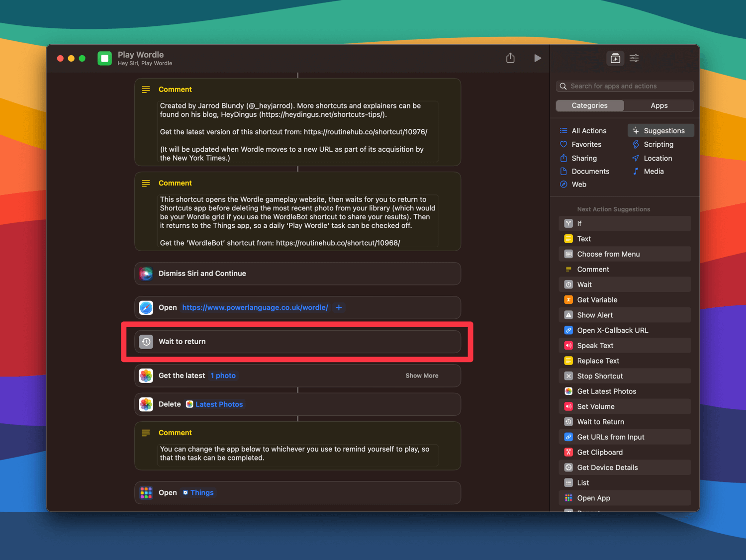746x560 pixels.
Task: Add Show Alert action
Action: [625, 315]
